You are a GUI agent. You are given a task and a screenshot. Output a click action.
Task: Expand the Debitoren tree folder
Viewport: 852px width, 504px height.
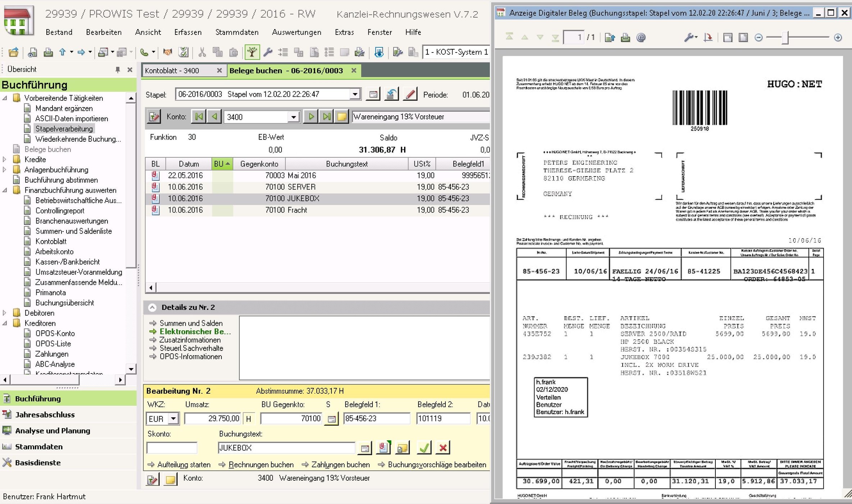4,313
